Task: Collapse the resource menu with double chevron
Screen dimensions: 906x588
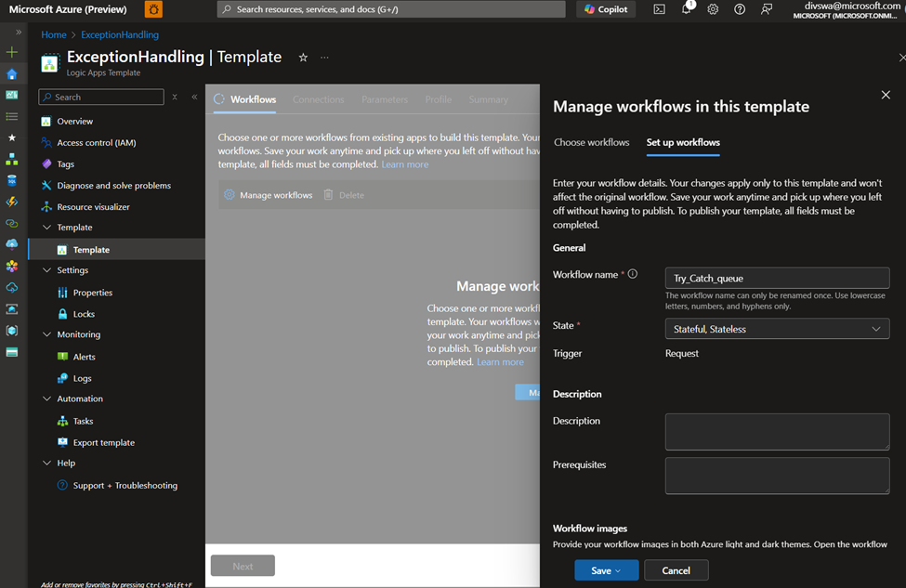Action: coord(195,97)
